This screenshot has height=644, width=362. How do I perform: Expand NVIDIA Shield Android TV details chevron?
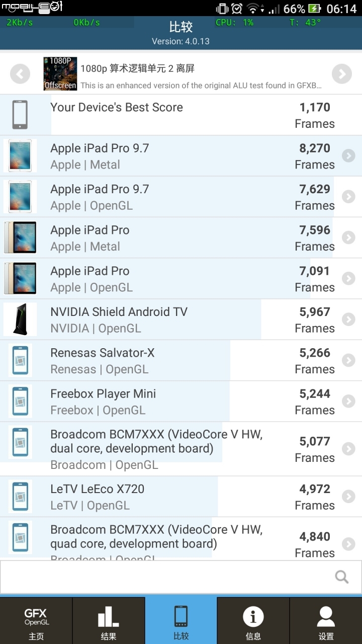pos(348,319)
